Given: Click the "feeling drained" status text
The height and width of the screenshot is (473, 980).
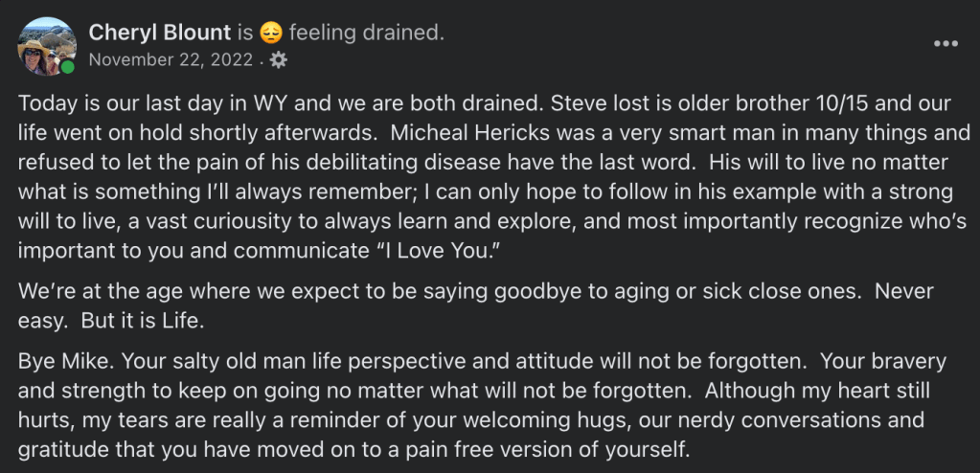Looking at the screenshot, I should (366, 34).
